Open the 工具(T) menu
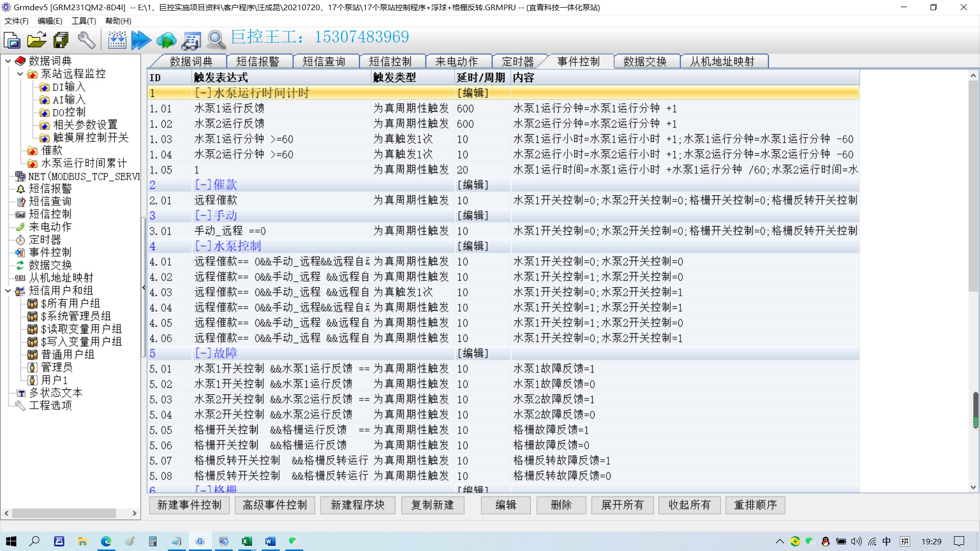Image resolution: width=980 pixels, height=551 pixels. pos(83,21)
